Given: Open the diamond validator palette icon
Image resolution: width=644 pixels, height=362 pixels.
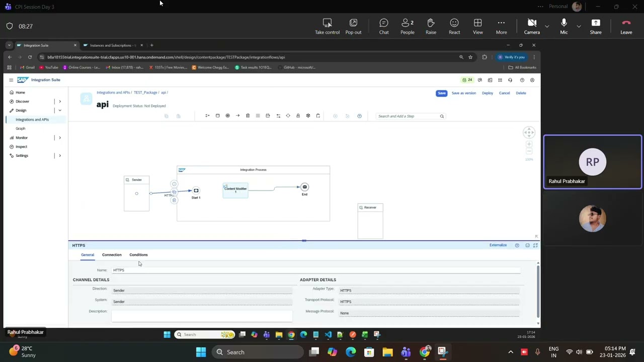Looking at the screenshot, I should [288, 116].
